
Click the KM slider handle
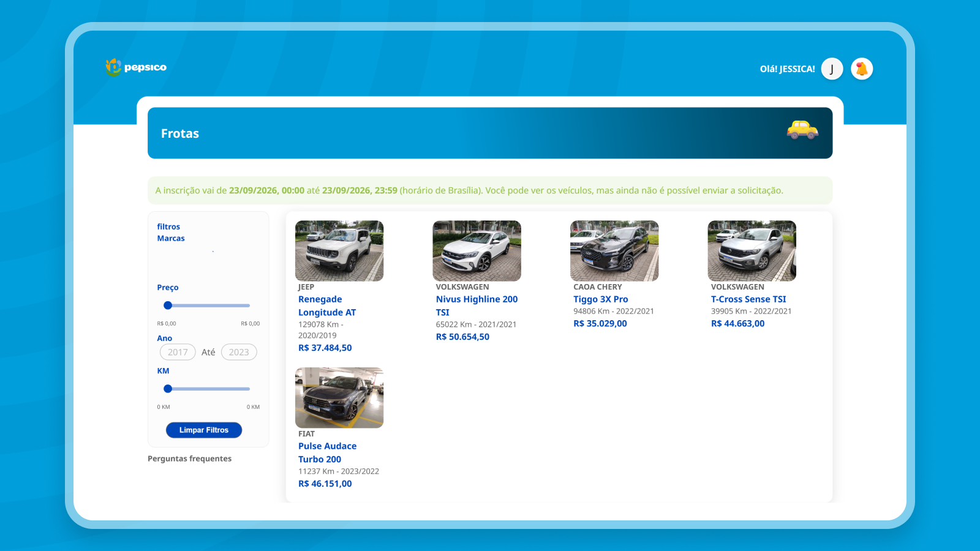point(168,388)
